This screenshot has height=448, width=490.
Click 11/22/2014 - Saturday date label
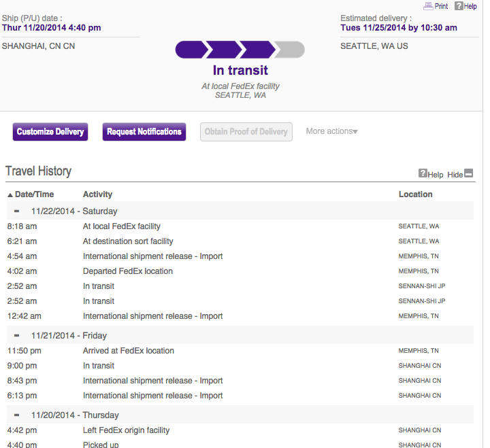[74, 211]
